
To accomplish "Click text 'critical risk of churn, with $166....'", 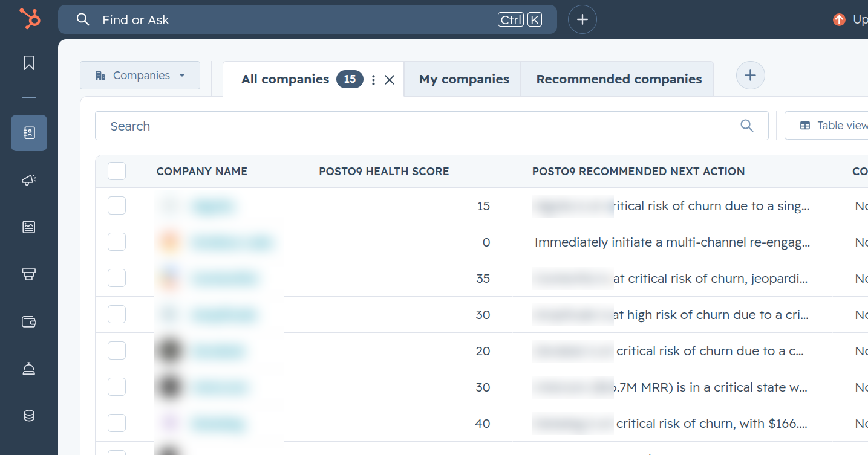I will click(712, 424).
